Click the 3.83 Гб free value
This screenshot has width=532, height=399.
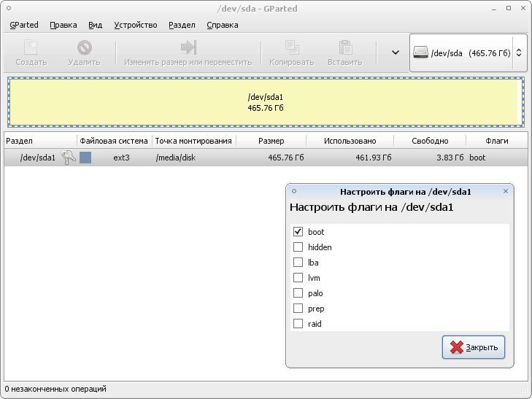[450, 158]
